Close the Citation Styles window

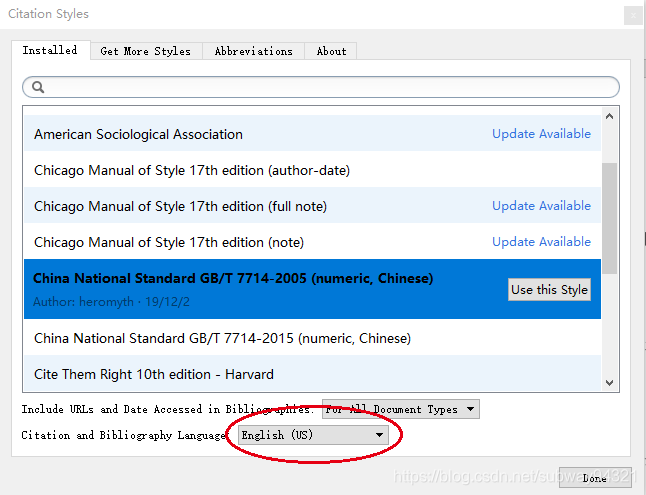[x=633, y=16]
